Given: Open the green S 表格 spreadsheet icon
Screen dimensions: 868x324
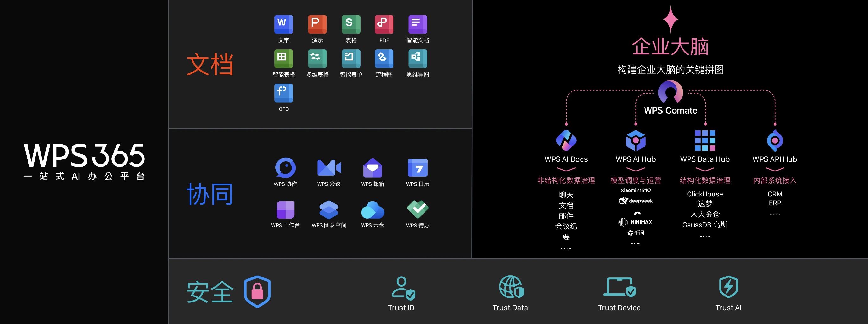Looking at the screenshot, I should tap(351, 24).
